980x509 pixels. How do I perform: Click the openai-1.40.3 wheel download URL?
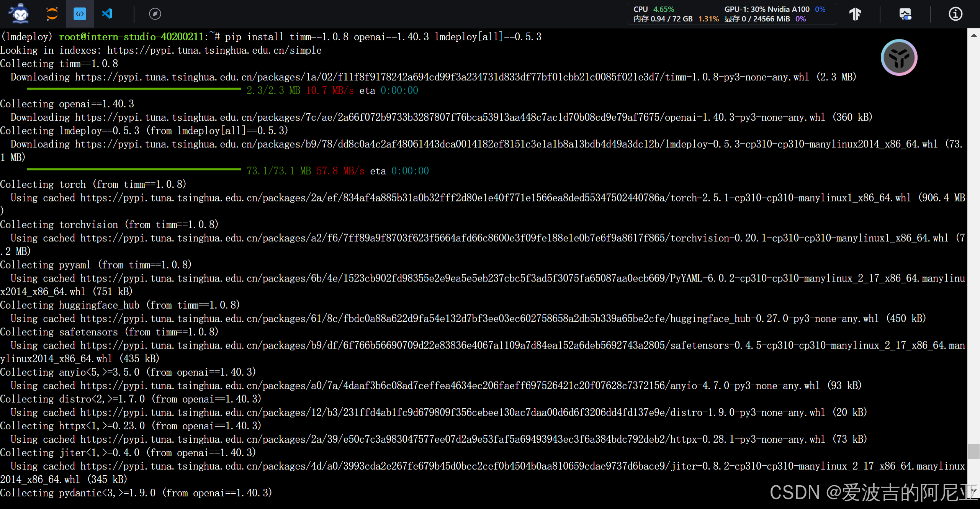coord(450,117)
